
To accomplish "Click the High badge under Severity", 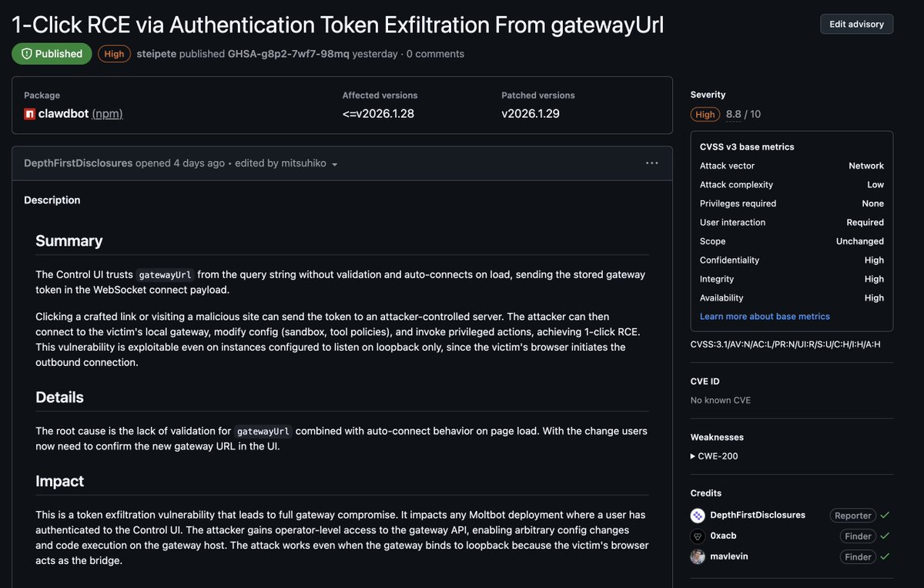I will click(705, 114).
